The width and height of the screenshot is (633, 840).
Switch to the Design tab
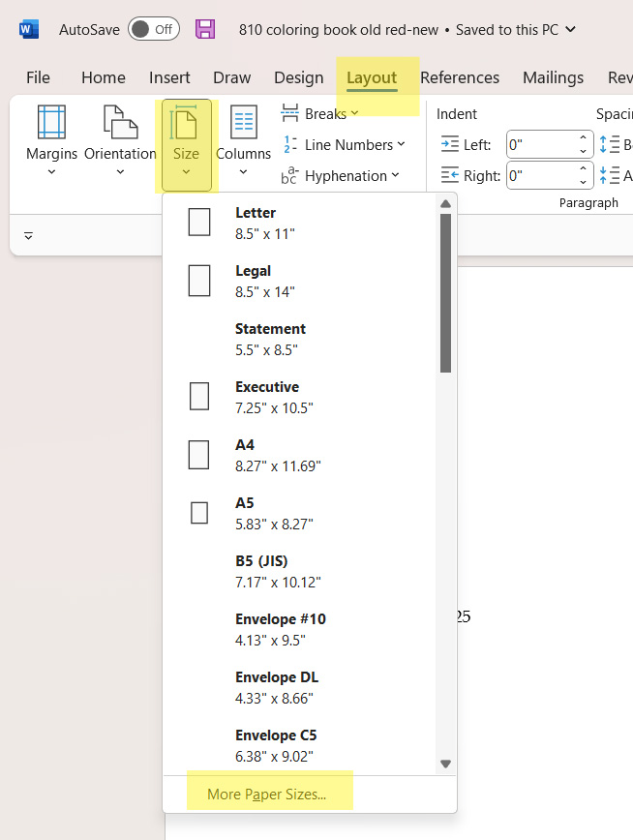pyautogui.click(x=298, y=77)
